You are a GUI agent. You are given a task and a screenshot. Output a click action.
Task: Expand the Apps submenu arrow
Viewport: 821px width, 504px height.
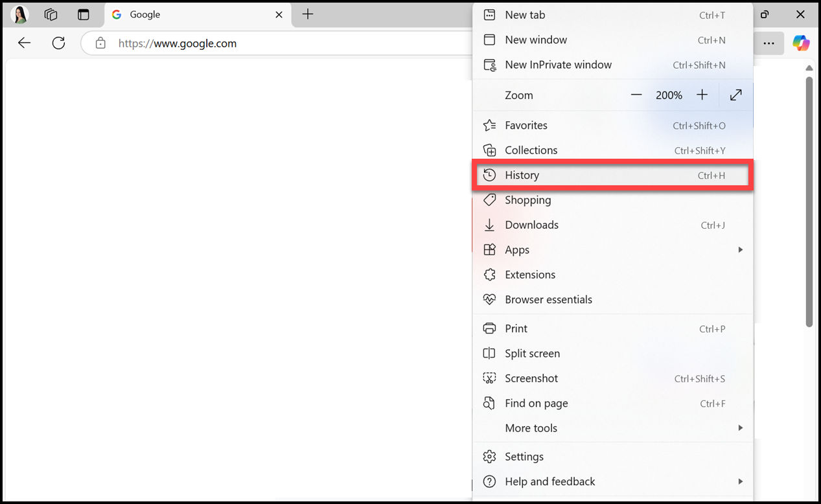pyautogui.click(x=740, y=250)
